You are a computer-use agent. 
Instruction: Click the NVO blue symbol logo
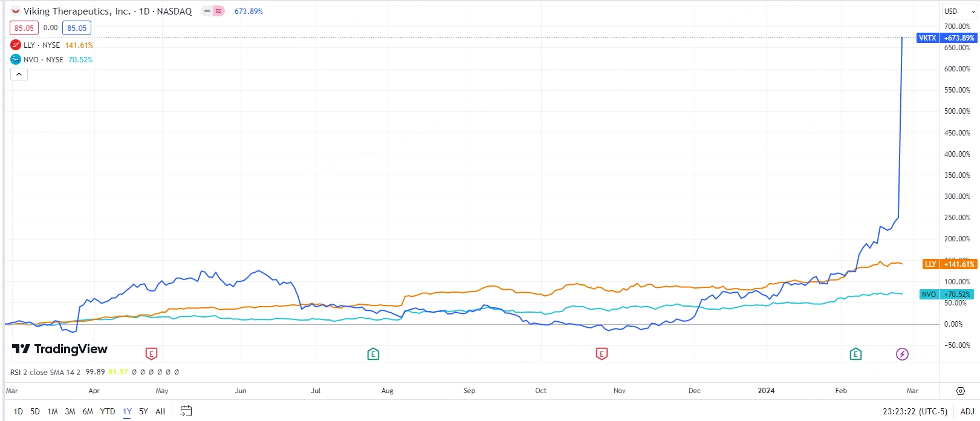(16, 59)
